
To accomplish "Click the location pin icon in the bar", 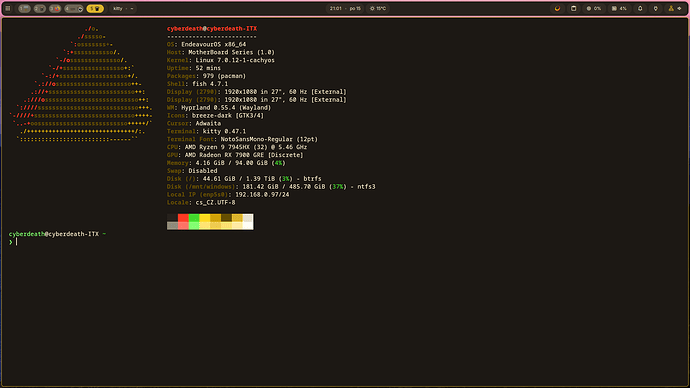I will click(656, 8).
